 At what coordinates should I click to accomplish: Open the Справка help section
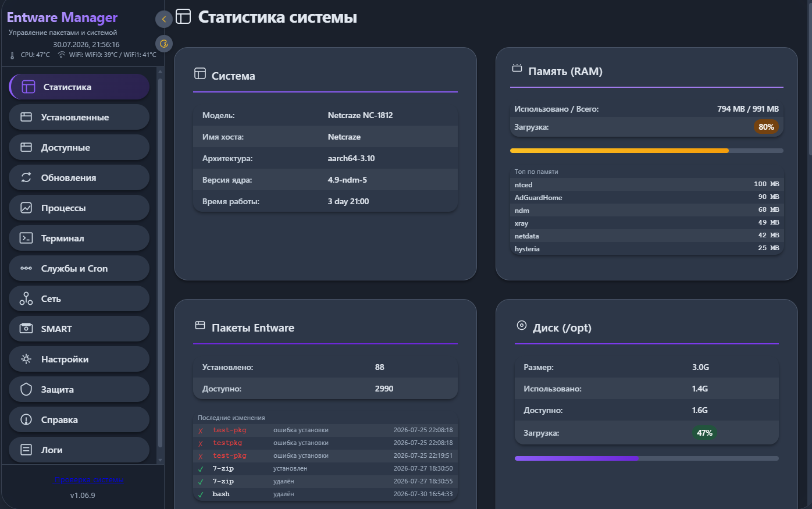pos(79,419)
